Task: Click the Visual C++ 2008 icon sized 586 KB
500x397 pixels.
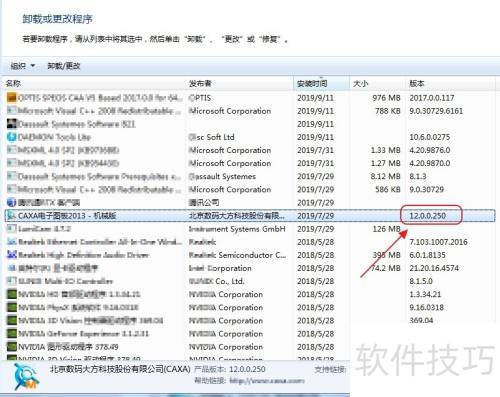Action: point(12,189)
